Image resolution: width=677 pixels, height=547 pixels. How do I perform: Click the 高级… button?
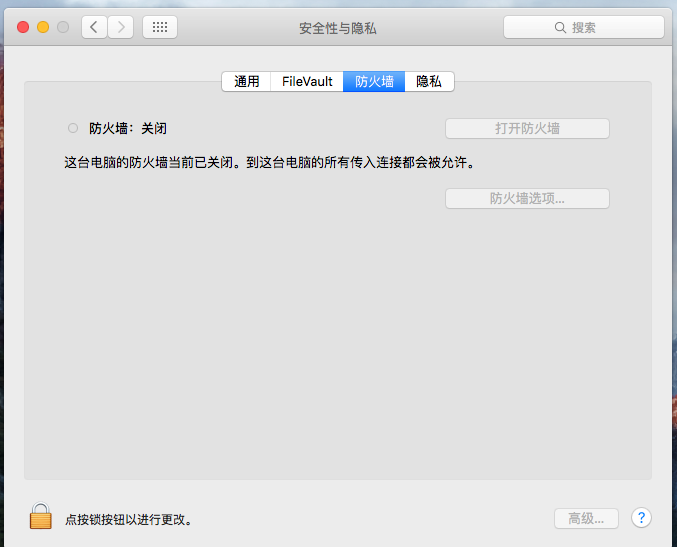(x=586, y=518)
